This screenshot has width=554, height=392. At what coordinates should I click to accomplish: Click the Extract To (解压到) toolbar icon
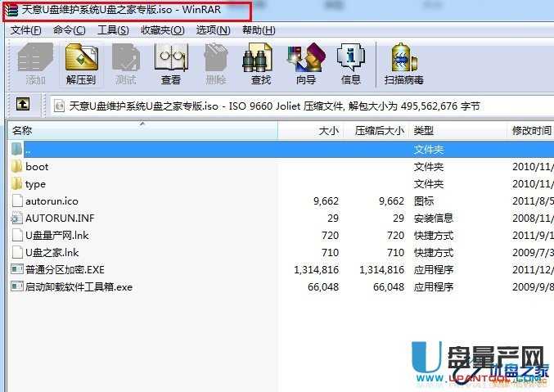(x=81, y=63)
